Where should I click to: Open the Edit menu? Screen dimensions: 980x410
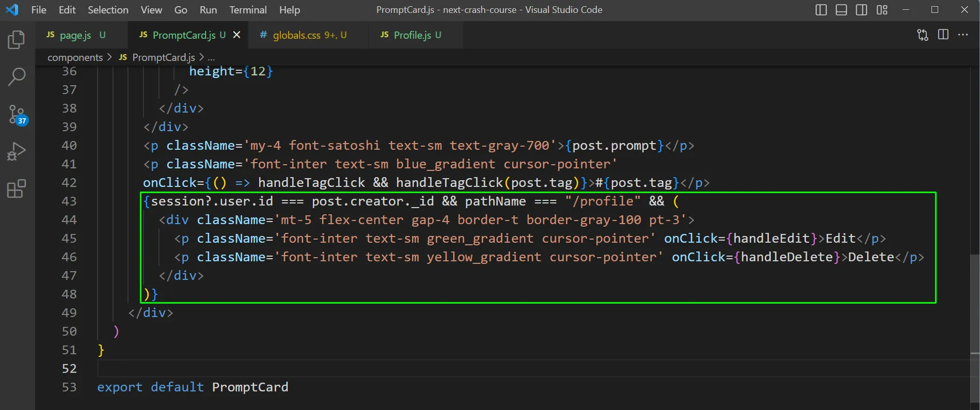click(67, 10)
